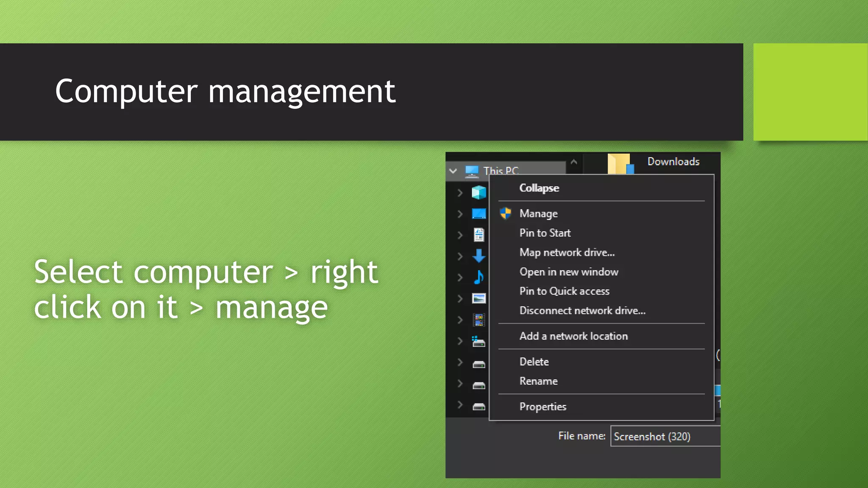Click the Downloads folder label
Viewport: 868px width, 488px height.
pos(673,161)
